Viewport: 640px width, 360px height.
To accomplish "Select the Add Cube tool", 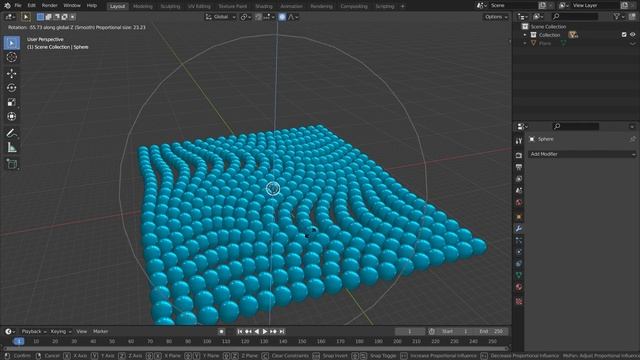I will pos(12,164).
